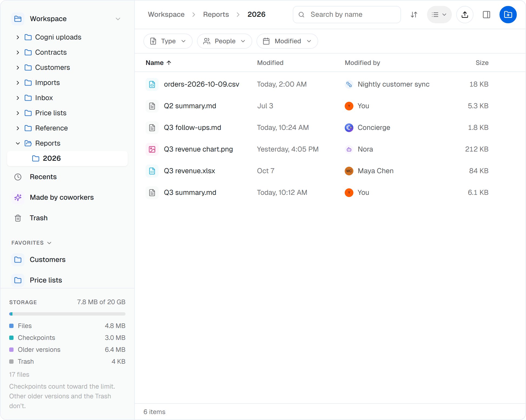
Task: Click the purple Older versions color swatch
Action: 11,350
